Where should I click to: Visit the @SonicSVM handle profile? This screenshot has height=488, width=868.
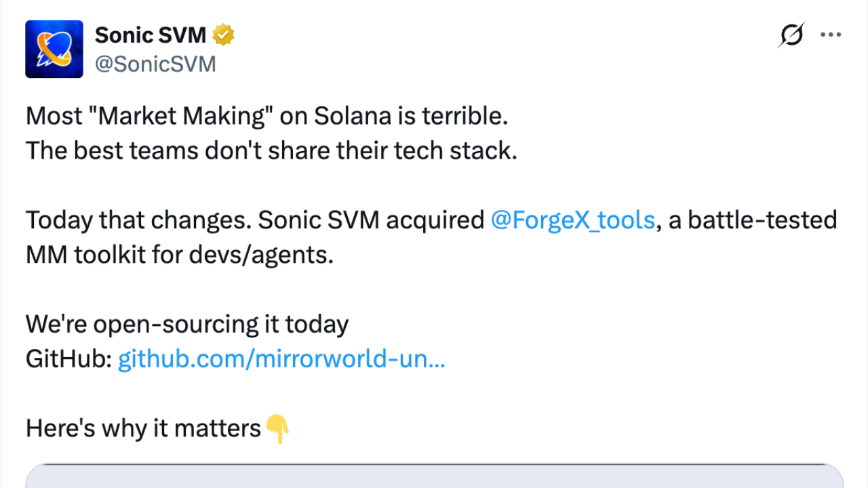(155, 64)
